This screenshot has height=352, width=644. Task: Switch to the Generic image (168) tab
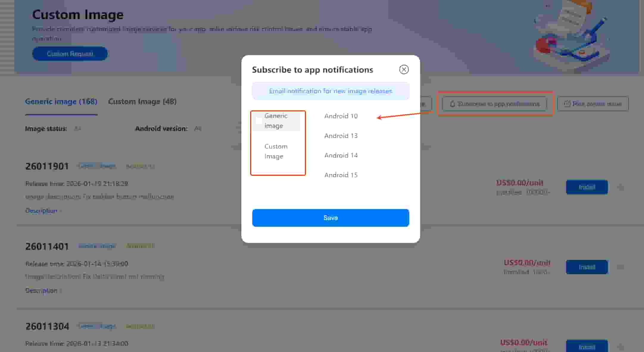click(x=61, y=102)
